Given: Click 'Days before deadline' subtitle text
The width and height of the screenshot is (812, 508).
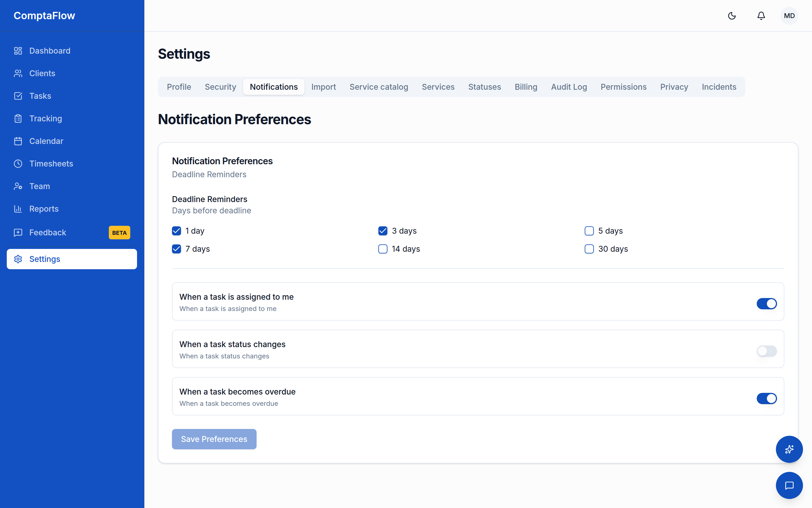Looking at the screenshot, I should click(x=211, y=211).
